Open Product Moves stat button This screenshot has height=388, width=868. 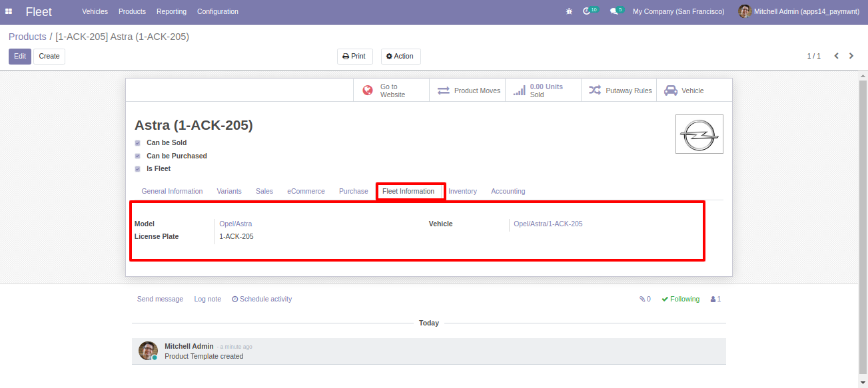click(467, 91)
